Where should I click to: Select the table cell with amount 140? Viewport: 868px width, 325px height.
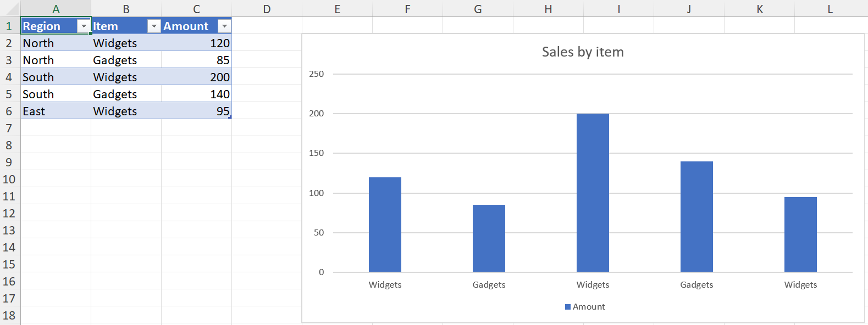coord(196,94)
